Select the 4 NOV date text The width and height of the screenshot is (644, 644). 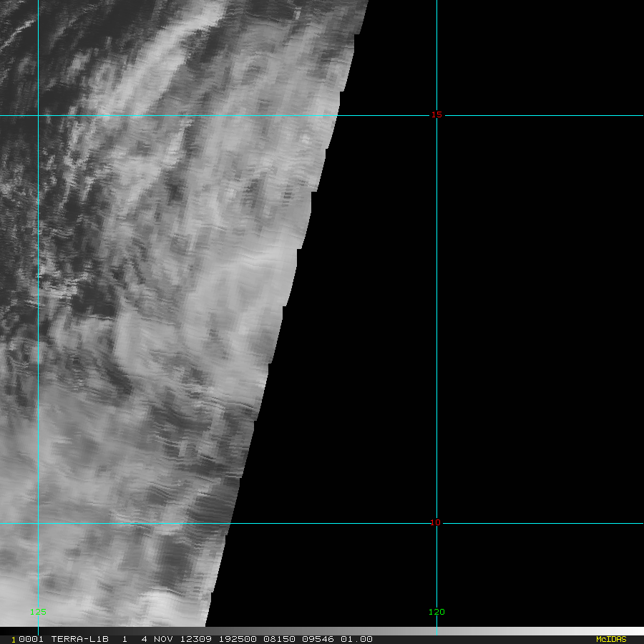[157, 639]
